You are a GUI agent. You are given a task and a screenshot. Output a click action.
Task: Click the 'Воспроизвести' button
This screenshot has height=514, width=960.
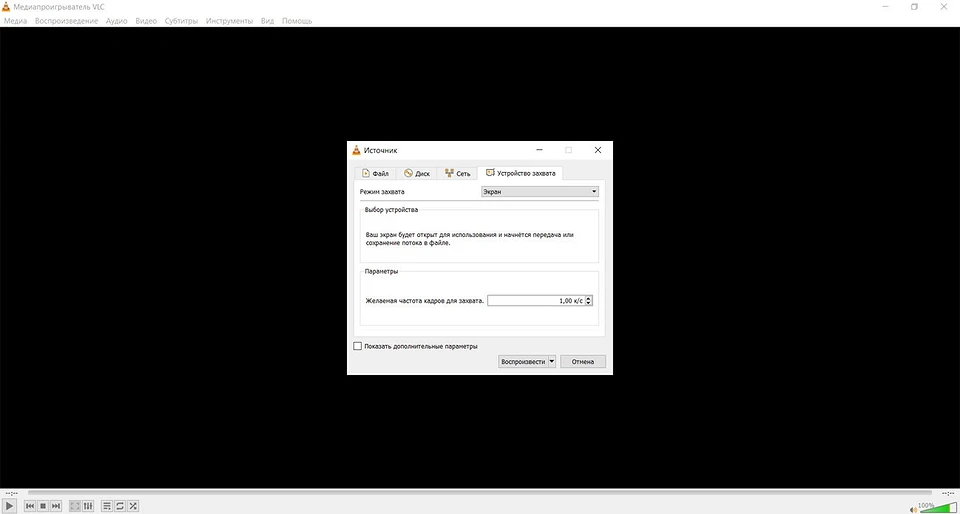pyautogui.click(x=522, y=362)
